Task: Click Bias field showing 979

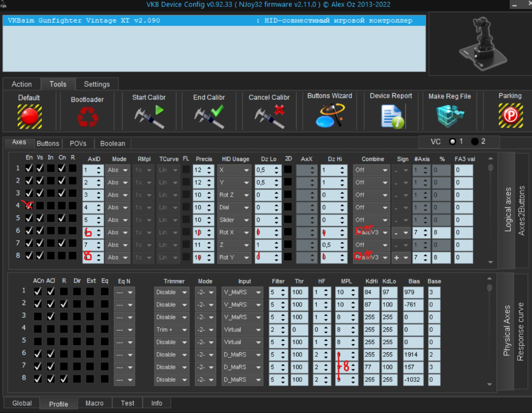Action: pyautogui.click(x=413, y=292)
